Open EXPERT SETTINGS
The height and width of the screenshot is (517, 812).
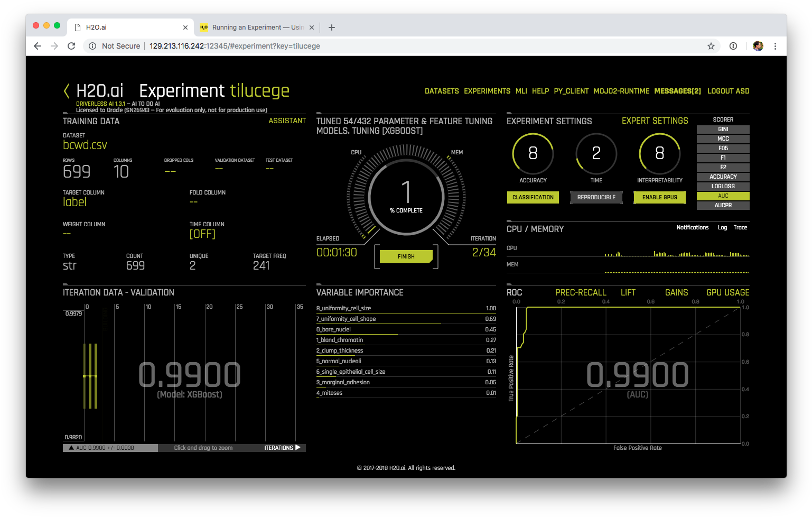[655, 121]
